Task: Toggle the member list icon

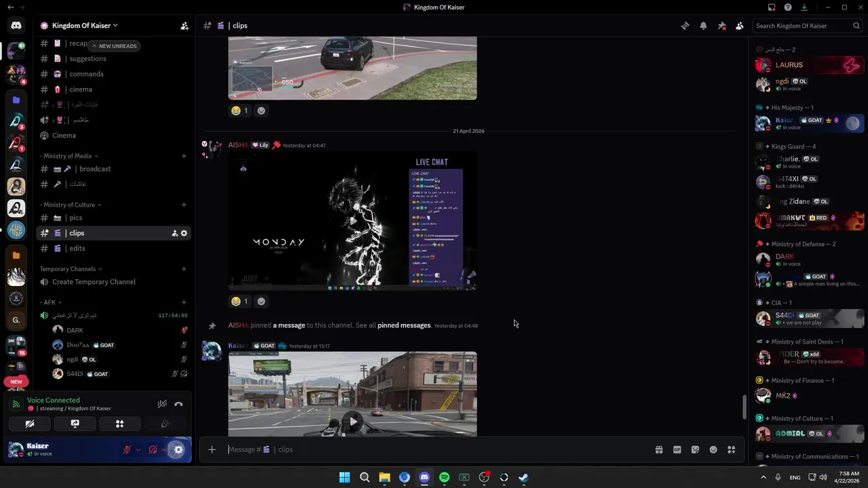Action: point(739,26)
